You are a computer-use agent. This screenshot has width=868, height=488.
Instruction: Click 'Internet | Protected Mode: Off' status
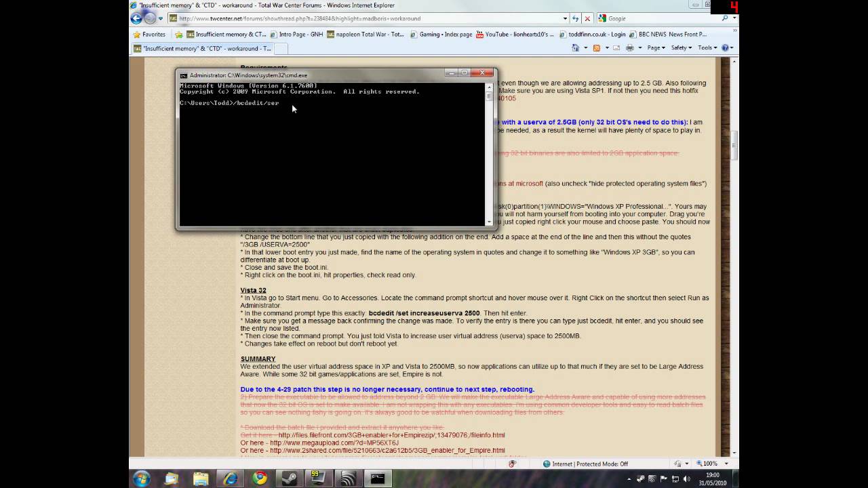[x=585, y=464]
